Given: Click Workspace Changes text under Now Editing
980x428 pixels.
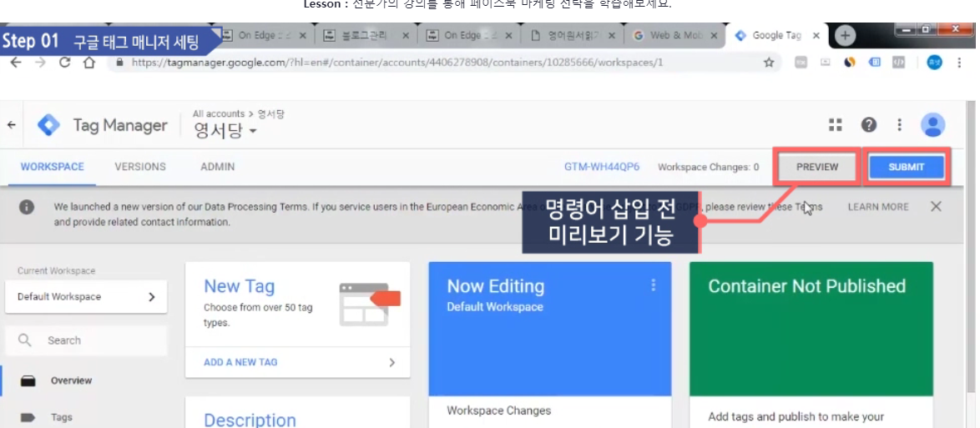Looking at the screenshot, I should 498,410.
